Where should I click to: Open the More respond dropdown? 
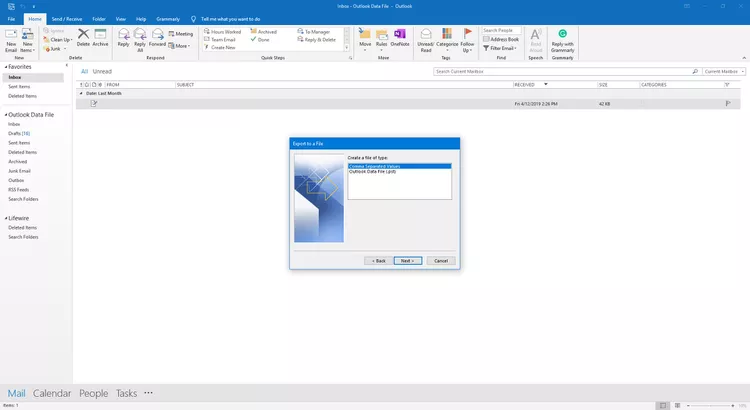(179, 46)
